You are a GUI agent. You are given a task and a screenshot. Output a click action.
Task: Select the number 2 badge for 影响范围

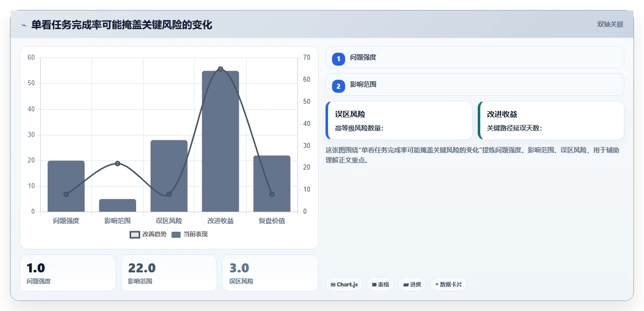coord(339,86)
